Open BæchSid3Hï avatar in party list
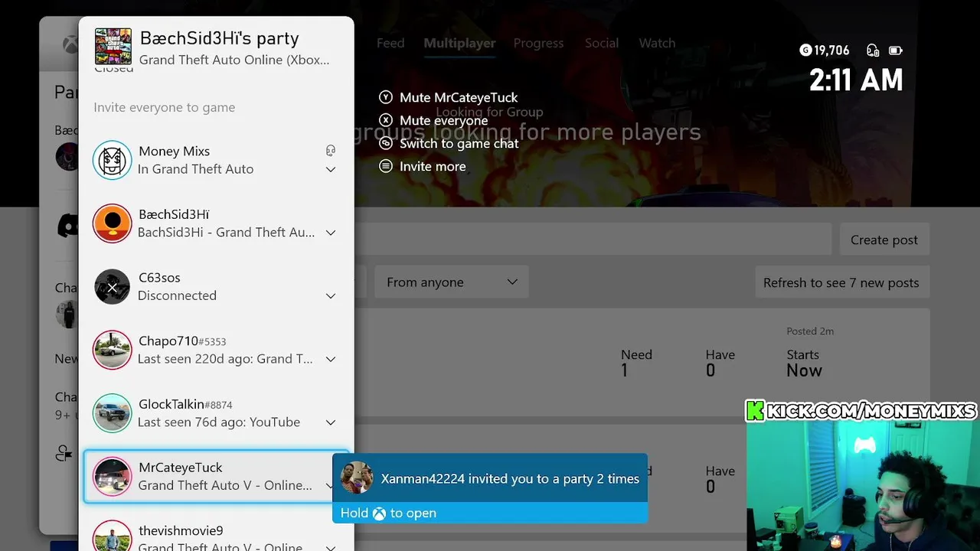The width and height of the screenshot is (980, 551). [112, 223]
